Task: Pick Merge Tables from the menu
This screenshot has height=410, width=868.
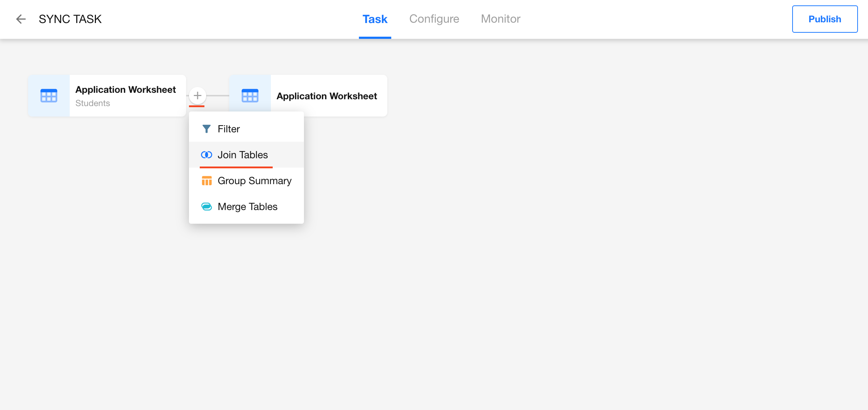Action: click(248, 206)
